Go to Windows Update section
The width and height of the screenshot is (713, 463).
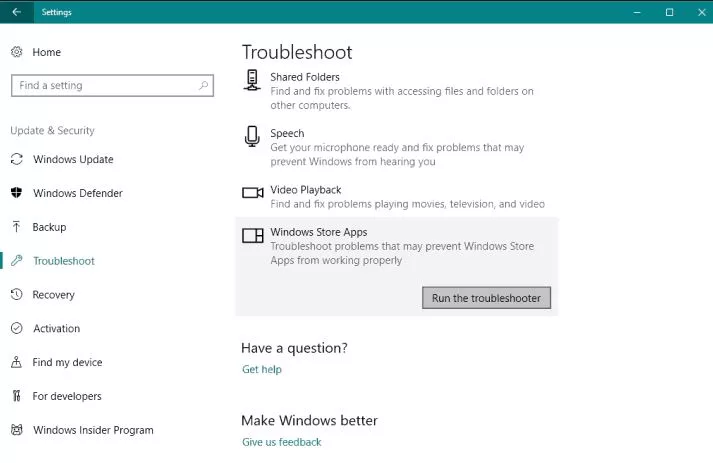(x=73, y=159)
